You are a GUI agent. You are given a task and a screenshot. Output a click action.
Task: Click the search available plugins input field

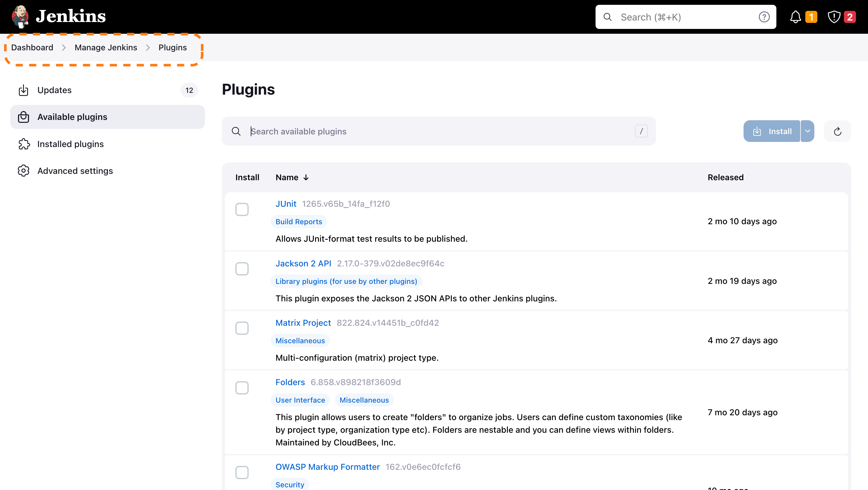439,131
